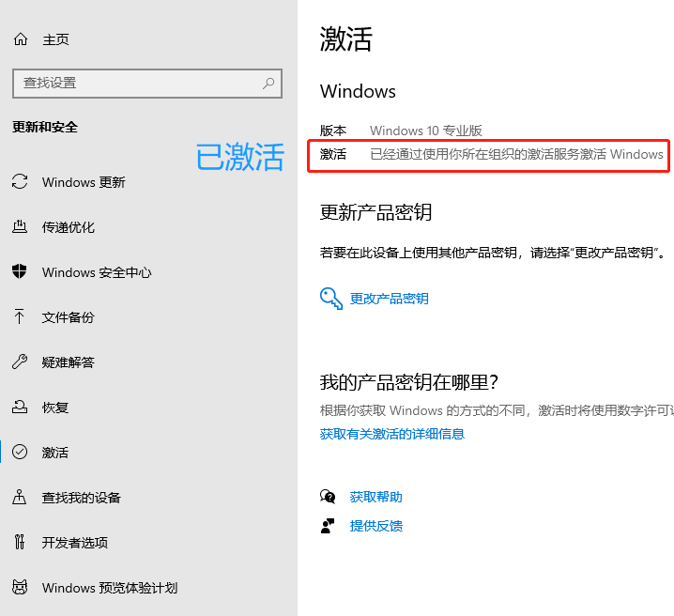Click the magnifier search icon
Viewport: 674px width, 616px height.
[268, 83]
